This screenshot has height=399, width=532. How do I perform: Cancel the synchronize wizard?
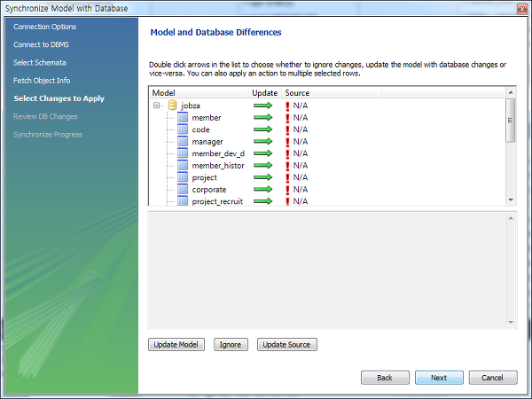(x=493, y=378)
